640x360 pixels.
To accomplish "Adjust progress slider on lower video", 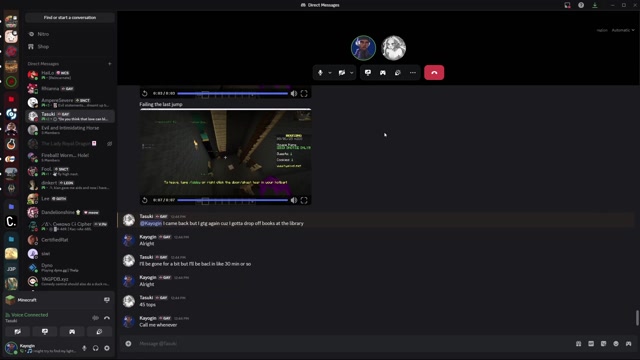I will point(232,200).
